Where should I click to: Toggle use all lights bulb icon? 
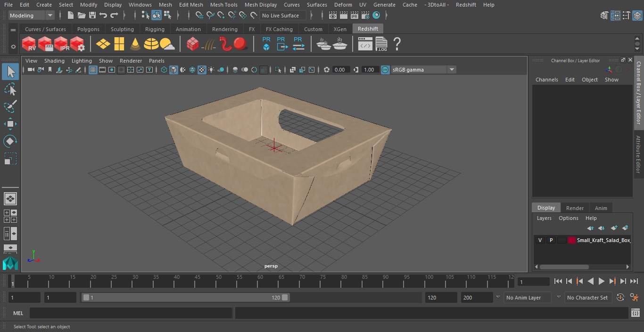[x=211, y=70]
